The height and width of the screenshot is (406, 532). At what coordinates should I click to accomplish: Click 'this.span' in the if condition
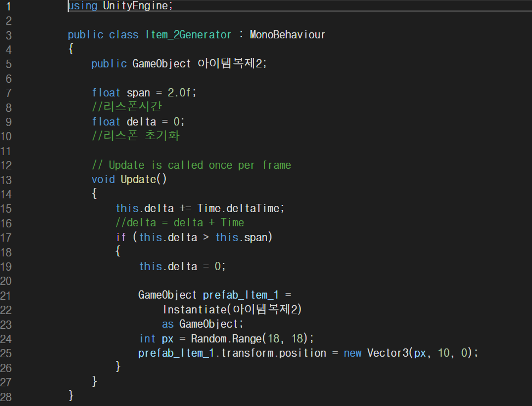[242, 237]
